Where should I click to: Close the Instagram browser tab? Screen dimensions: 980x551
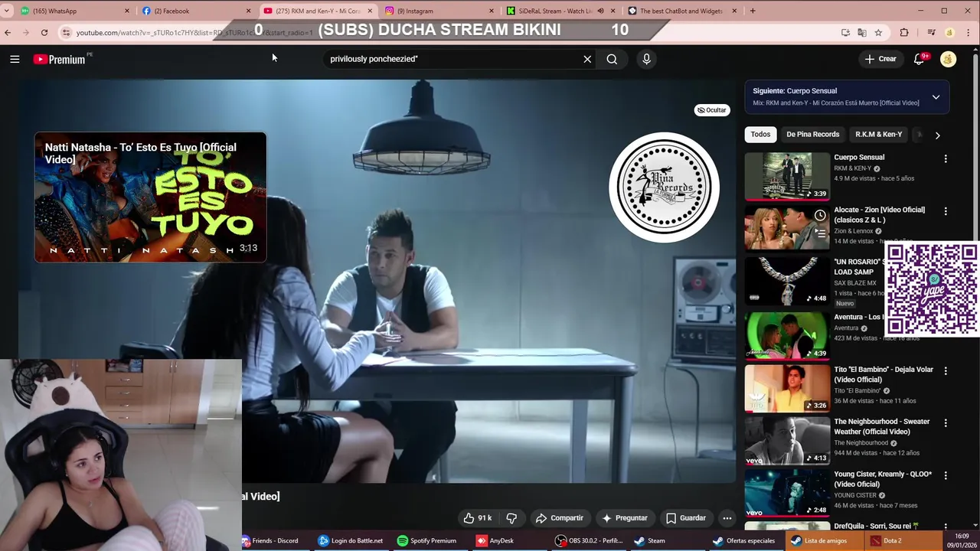pos(492,11)
